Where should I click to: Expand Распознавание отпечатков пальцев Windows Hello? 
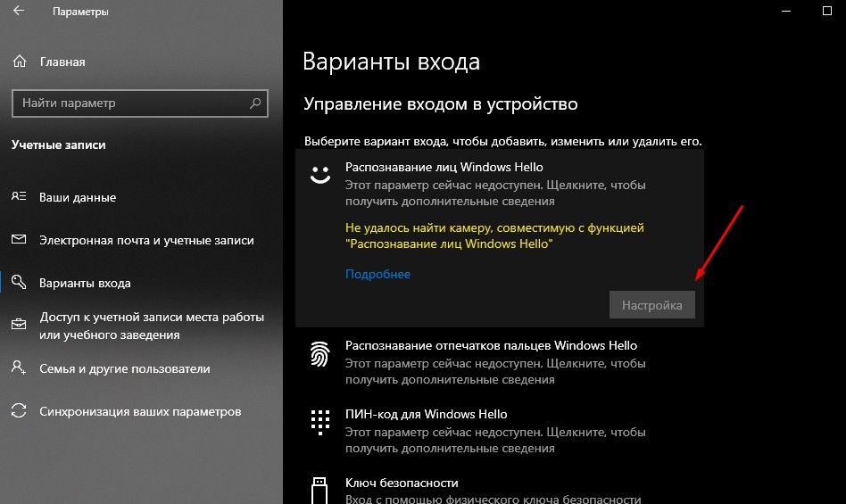tap(491, 345)
